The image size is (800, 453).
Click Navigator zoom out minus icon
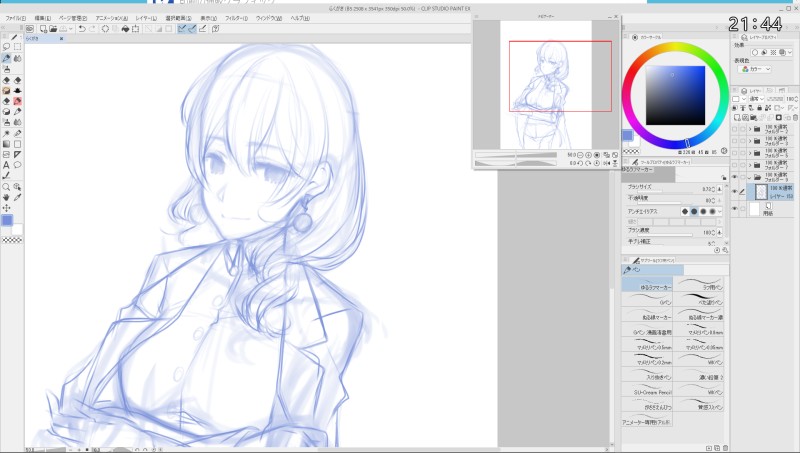coord(580,155)
